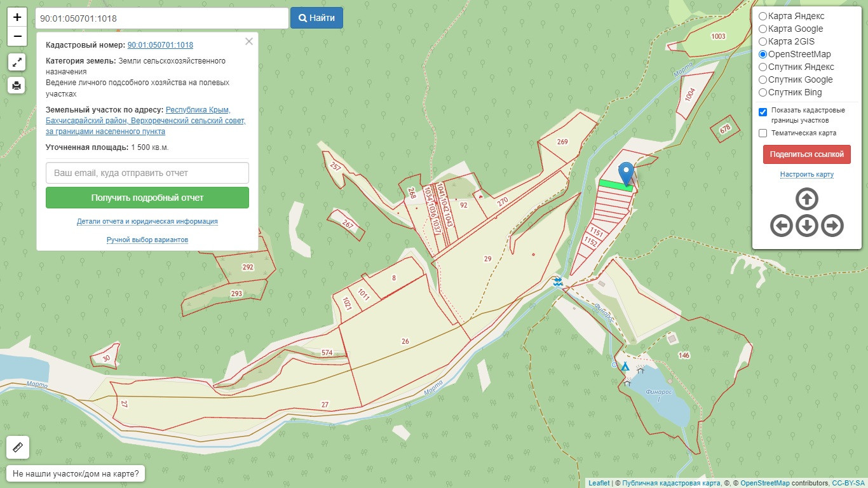Open the parcel address link

(146, 121)
